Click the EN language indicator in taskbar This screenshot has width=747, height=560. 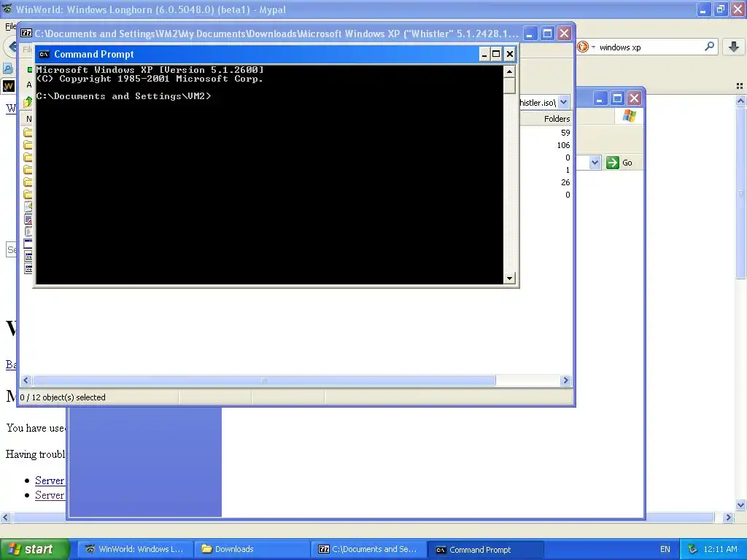(x=665, y=549)
